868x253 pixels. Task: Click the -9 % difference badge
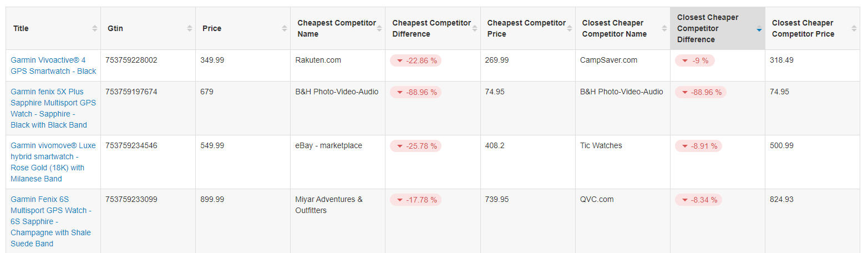694,60
